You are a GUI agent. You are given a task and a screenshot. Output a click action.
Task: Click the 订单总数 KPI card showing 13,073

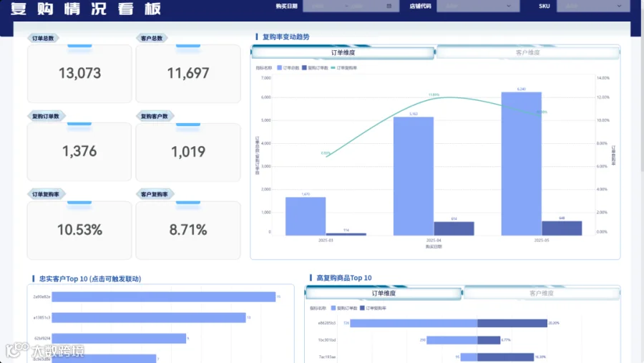[x=79, y=74]
